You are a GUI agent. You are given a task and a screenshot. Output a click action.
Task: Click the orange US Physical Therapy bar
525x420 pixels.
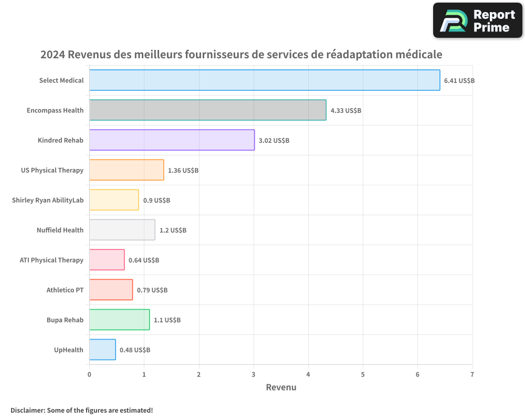[x=126, y=170]
